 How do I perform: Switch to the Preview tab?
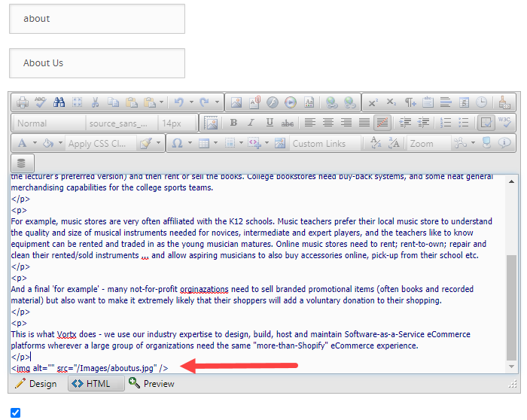pos(151,384)
